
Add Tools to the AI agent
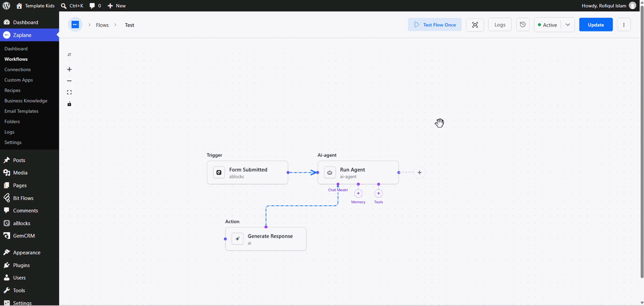(379, 193)
